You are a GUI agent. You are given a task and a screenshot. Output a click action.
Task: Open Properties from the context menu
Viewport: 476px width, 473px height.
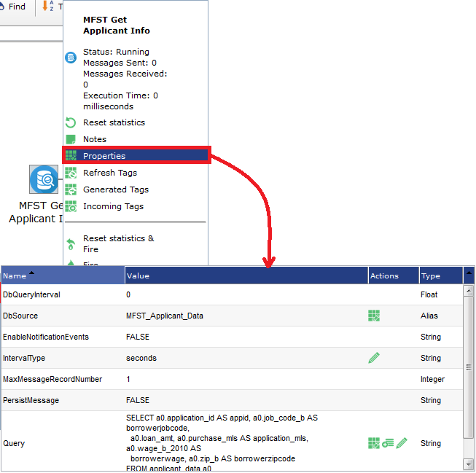click(136, 156)
